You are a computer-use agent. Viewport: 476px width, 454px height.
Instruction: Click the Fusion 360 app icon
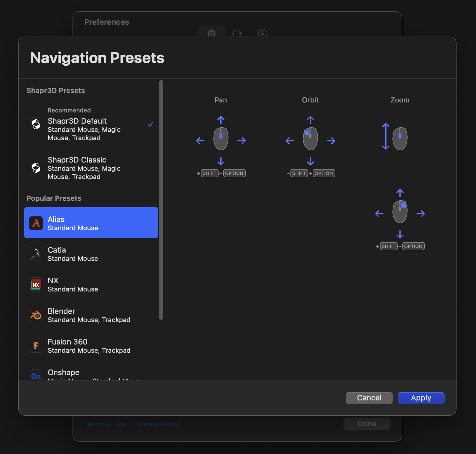tap(36, 346)
